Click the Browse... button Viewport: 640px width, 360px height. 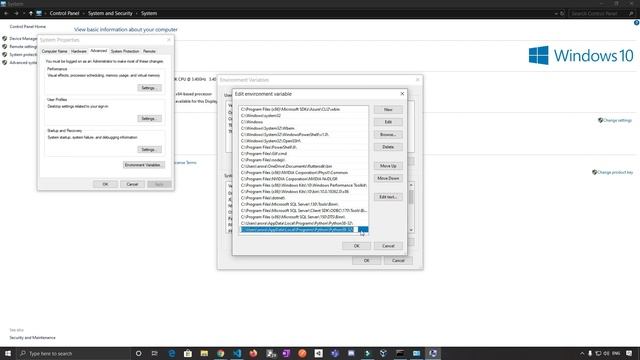388,135
